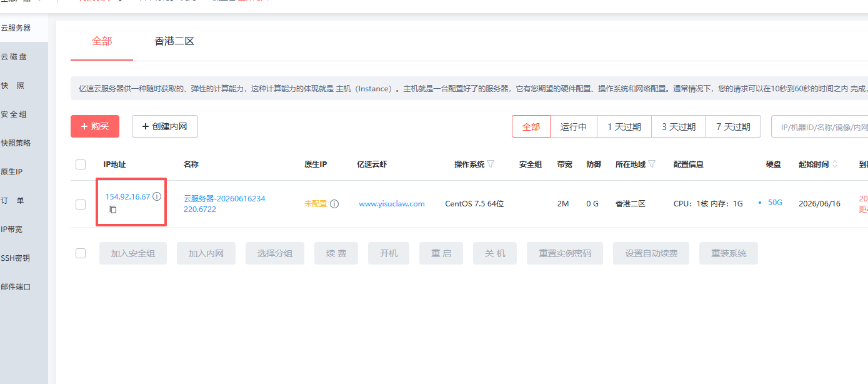Open the 所在地域 column filter icon

652,164
